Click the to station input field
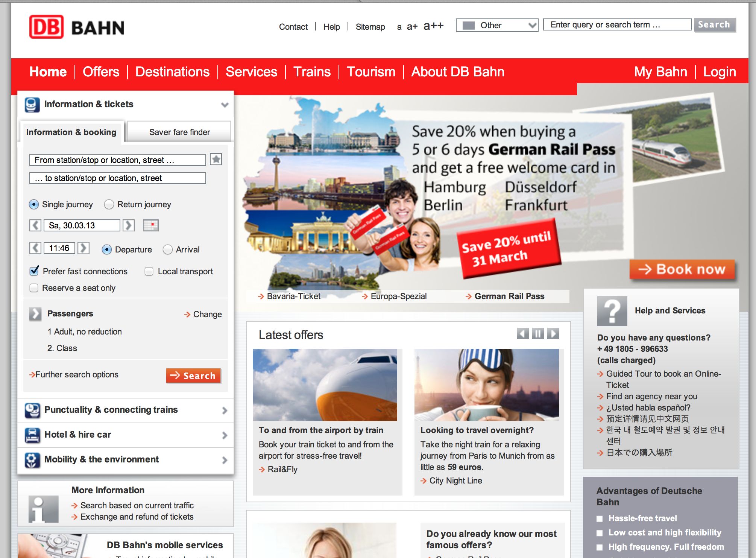Viewport: 756px width, 558px height. tap(118, 178)
